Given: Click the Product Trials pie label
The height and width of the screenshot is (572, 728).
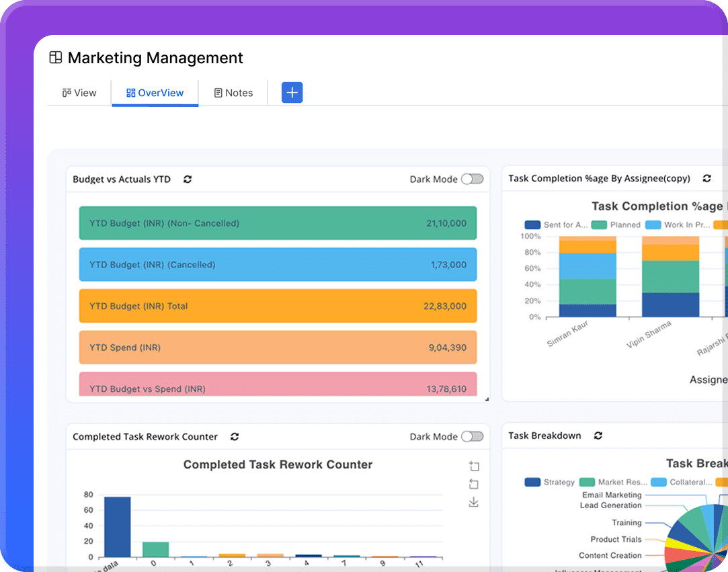Looking at the screenshot, I should [x=616, y=539].
